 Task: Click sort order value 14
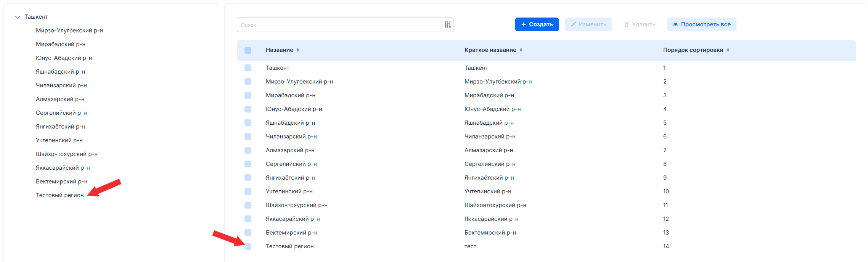tap(666, 246)
